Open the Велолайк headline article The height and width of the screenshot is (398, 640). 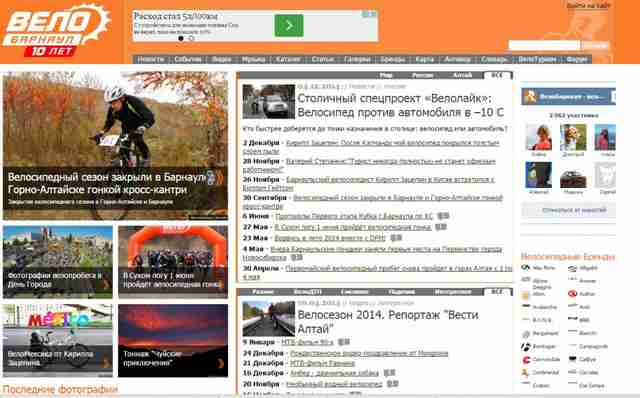point(400,105)
